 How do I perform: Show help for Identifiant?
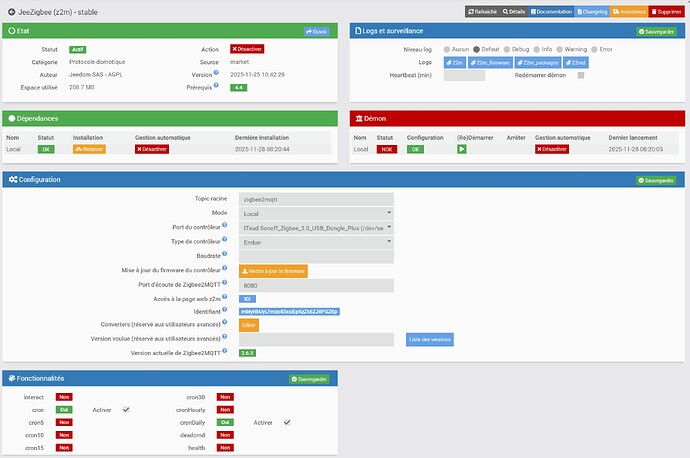click(x=224, y=309)
